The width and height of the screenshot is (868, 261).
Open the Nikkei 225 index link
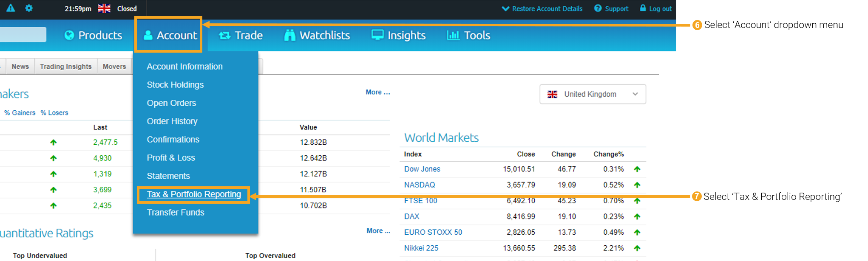pos(421,248)
